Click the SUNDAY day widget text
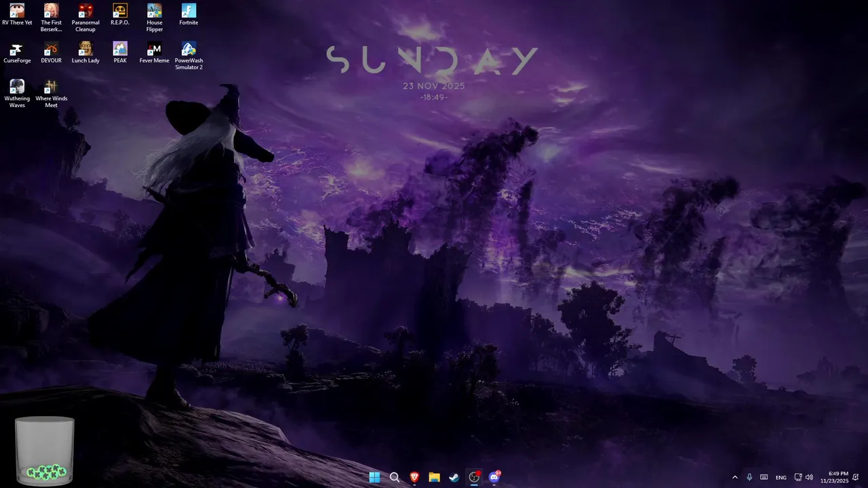This screenshot has width=868, height=488. [x=432, y=60]
